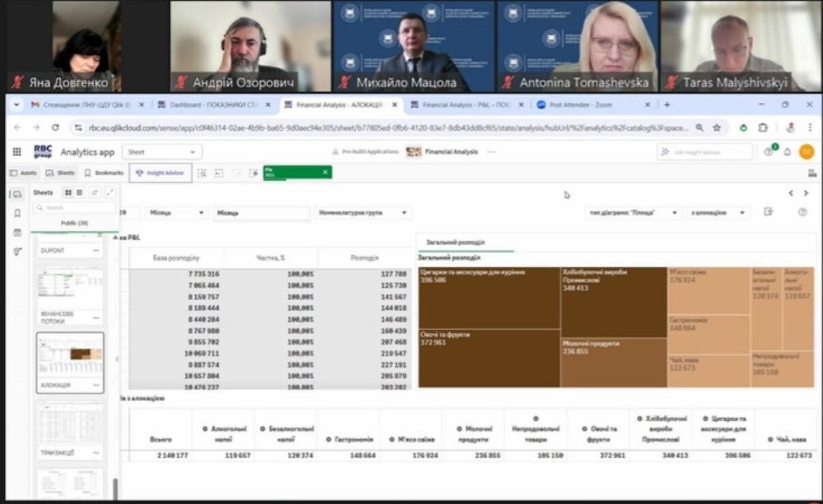Go to next sheet arrow

click(x=806, y=194)
